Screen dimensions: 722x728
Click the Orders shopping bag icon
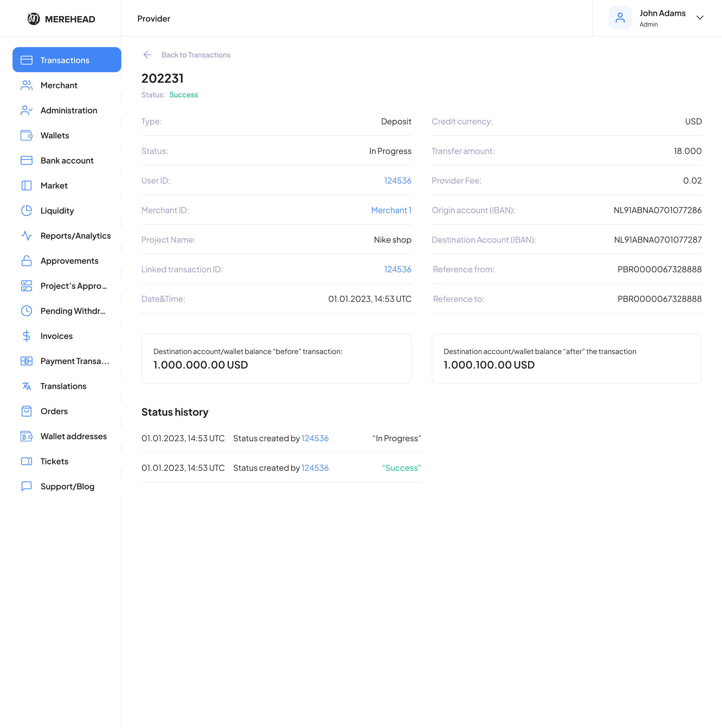(26, 411)
